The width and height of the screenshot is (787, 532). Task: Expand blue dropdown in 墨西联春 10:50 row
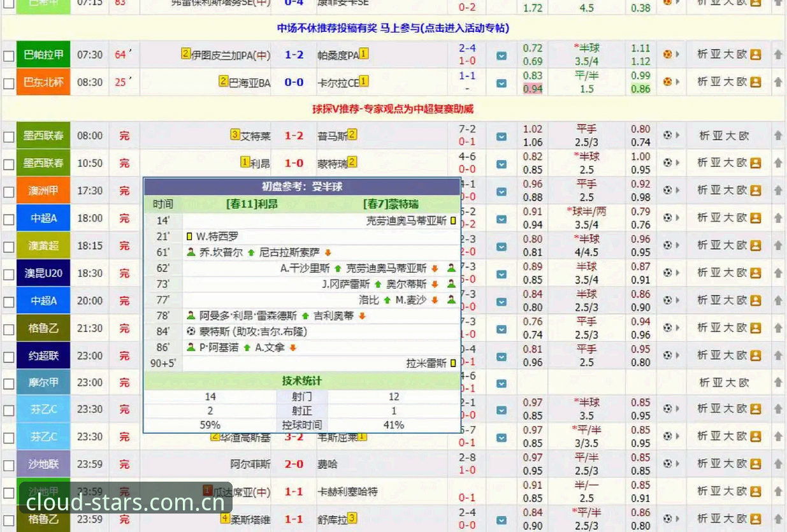[x=502, y=164]
